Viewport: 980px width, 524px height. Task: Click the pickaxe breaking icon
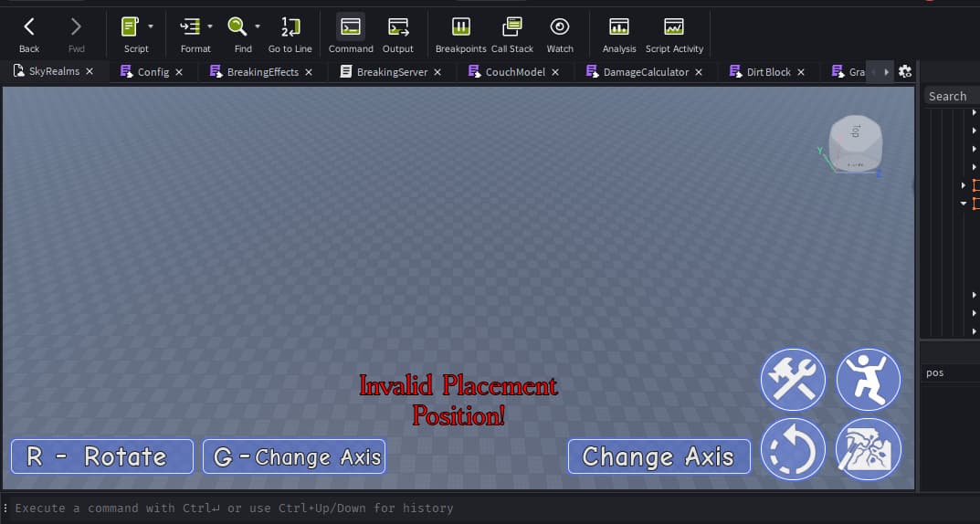869,449
